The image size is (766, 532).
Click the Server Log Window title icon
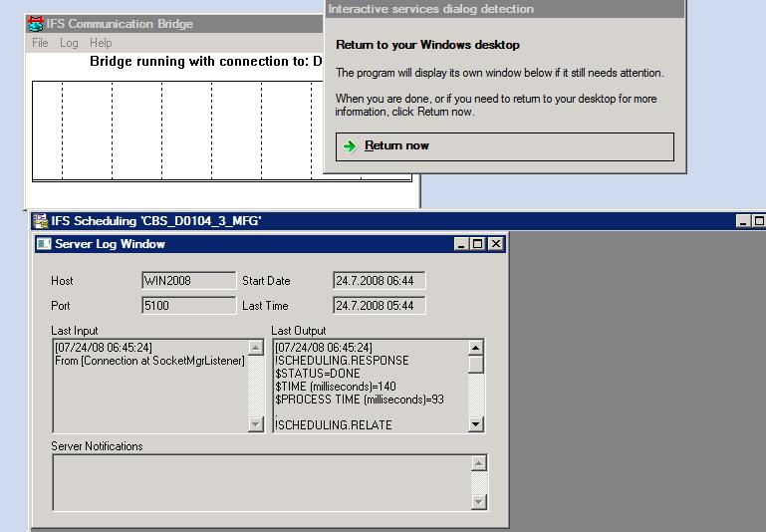tap(44, 243)
